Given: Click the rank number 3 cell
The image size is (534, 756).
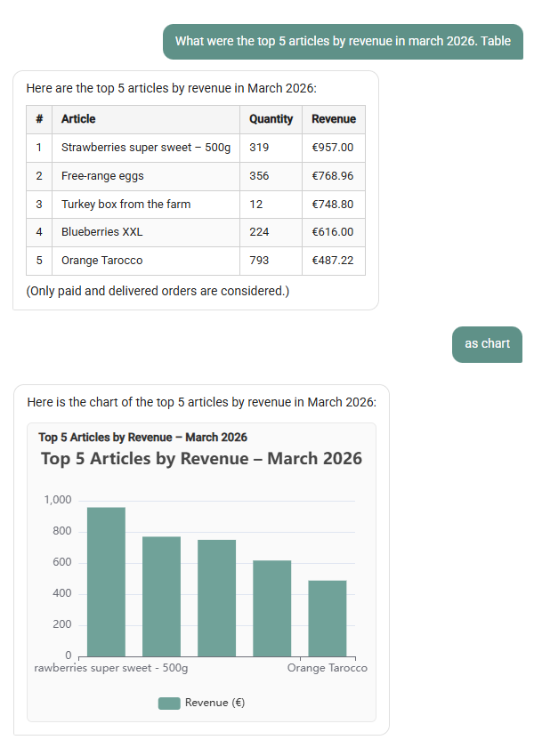Looking at the screenshot, I should [39, 204].
